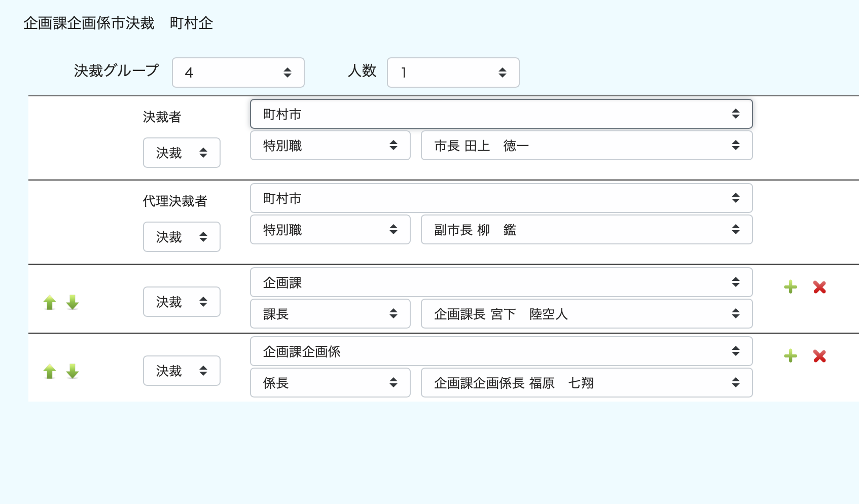The image size is (859, 504).
Task: Change the 決裁 type under 決裁者
Action: click(182, 153)
